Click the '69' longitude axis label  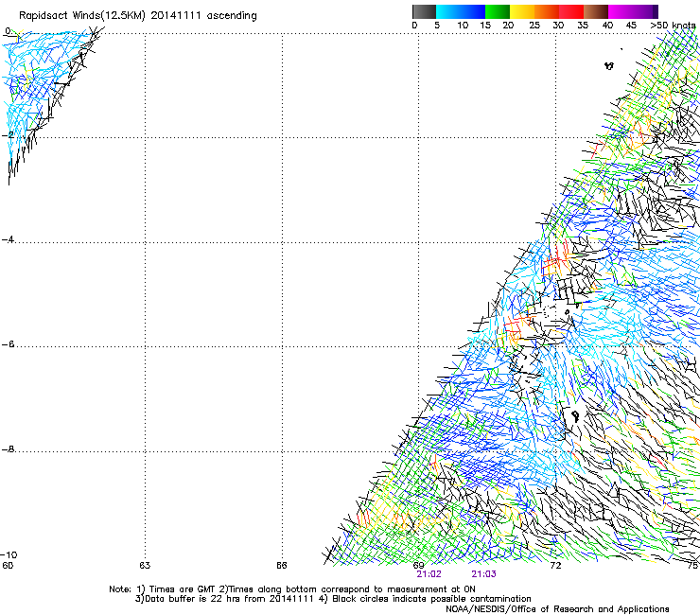click(418, 566)
